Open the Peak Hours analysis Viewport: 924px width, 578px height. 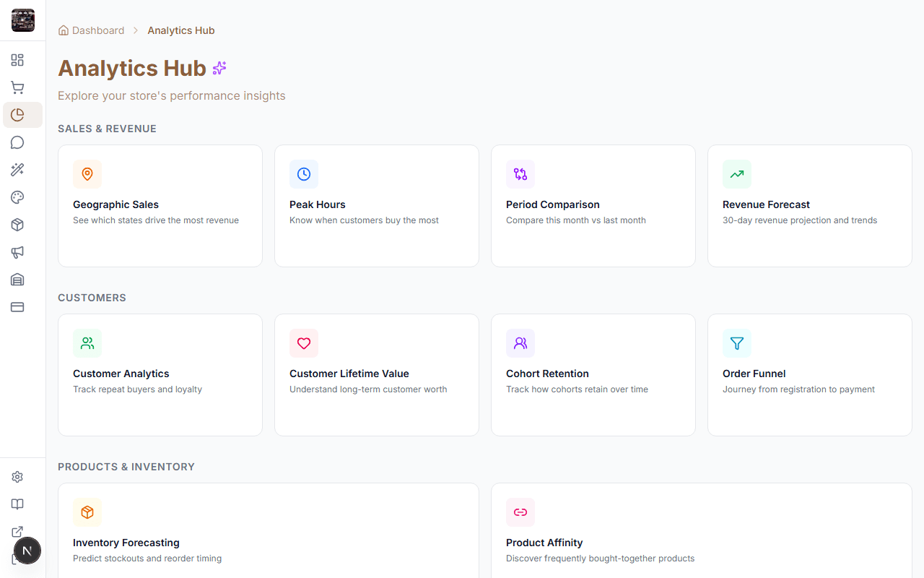(x=376, y=206)
